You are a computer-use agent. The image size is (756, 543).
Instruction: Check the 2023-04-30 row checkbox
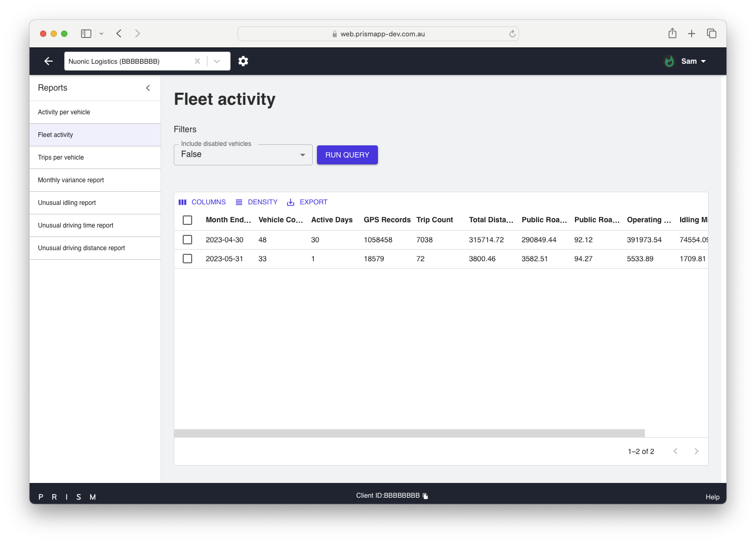click(187, 240)
